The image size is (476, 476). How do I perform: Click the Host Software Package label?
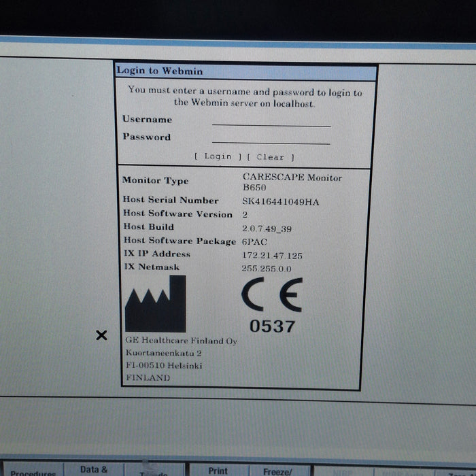pos(180,241)
